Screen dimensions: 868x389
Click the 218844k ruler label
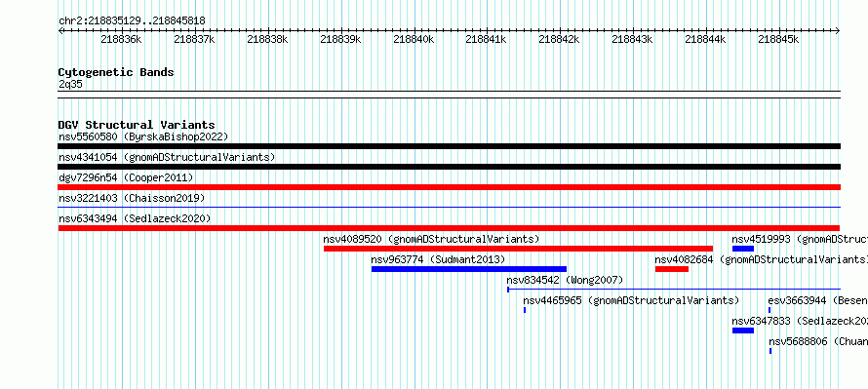point(705,39)
